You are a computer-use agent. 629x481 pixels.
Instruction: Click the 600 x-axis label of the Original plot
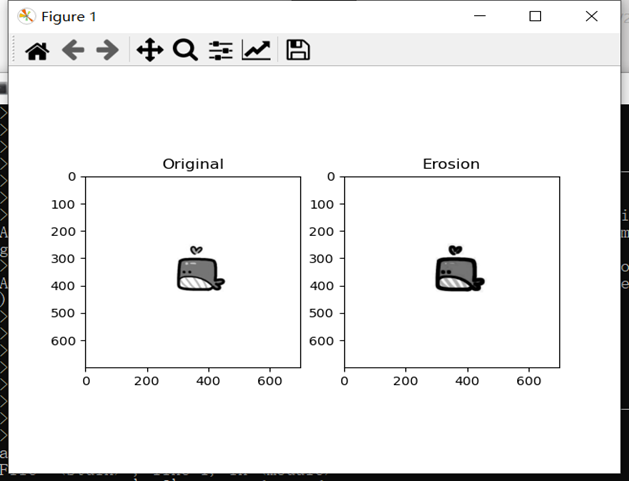pos(270,381)
